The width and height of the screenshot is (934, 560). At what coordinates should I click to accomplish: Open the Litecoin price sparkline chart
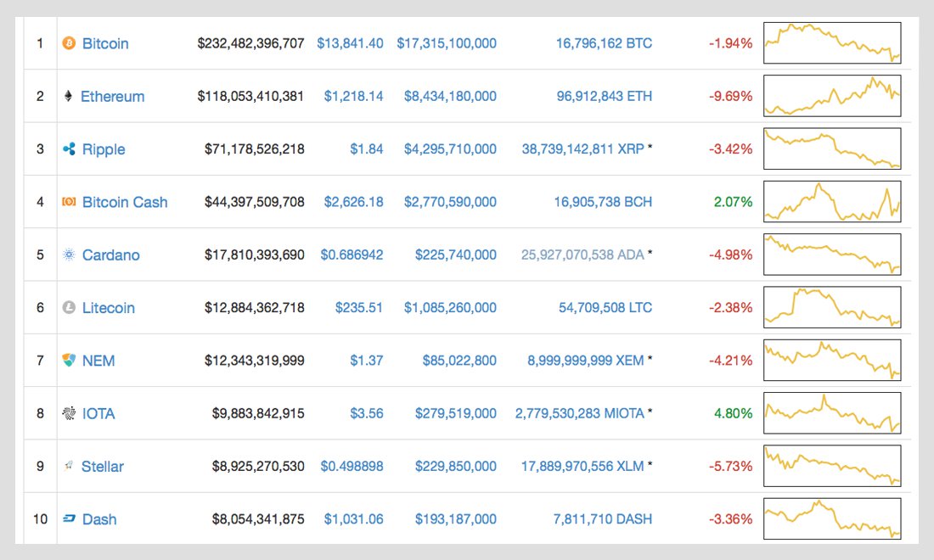point(832,308)
